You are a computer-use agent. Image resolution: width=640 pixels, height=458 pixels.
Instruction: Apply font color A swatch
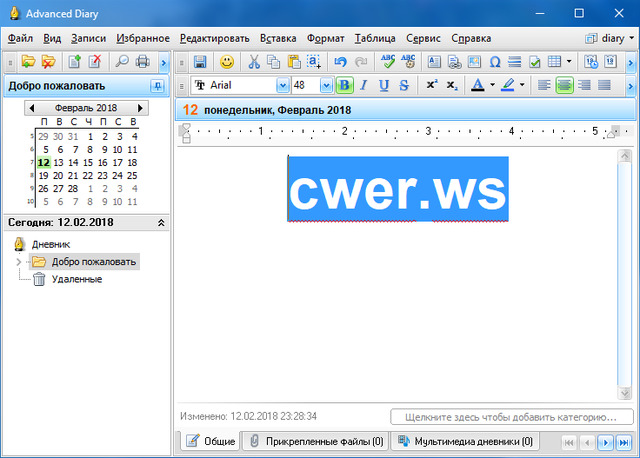click(x=478, y=85)
